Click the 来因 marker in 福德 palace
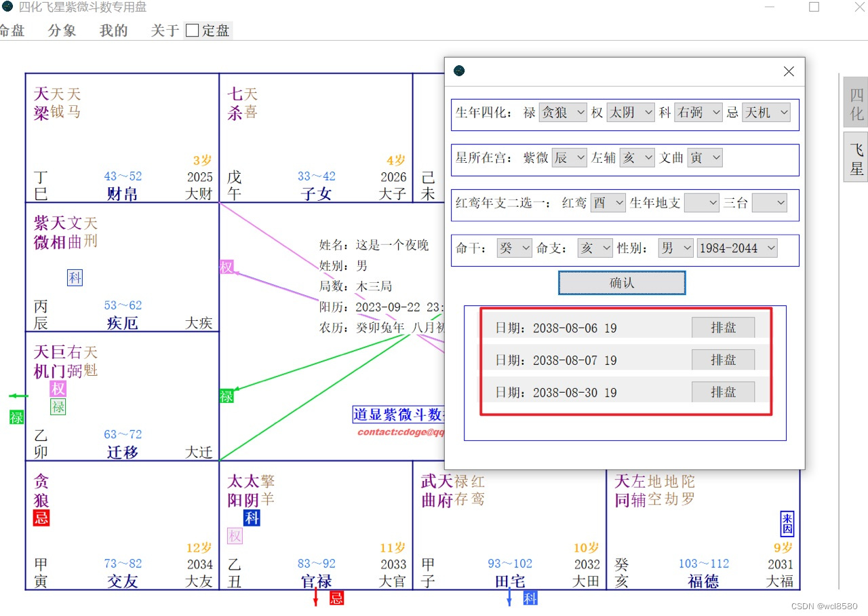The image size is (868, 616). pos(787,524)
